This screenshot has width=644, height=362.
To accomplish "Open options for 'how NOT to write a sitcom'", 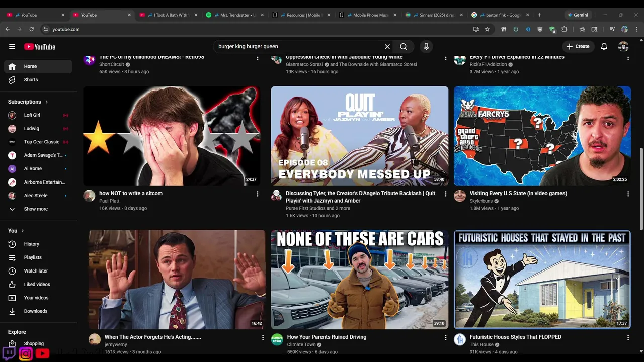I will (x=258, y=194).
